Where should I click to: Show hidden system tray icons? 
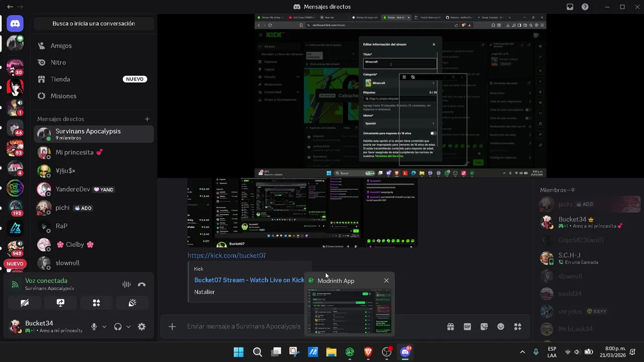[522, 352]
